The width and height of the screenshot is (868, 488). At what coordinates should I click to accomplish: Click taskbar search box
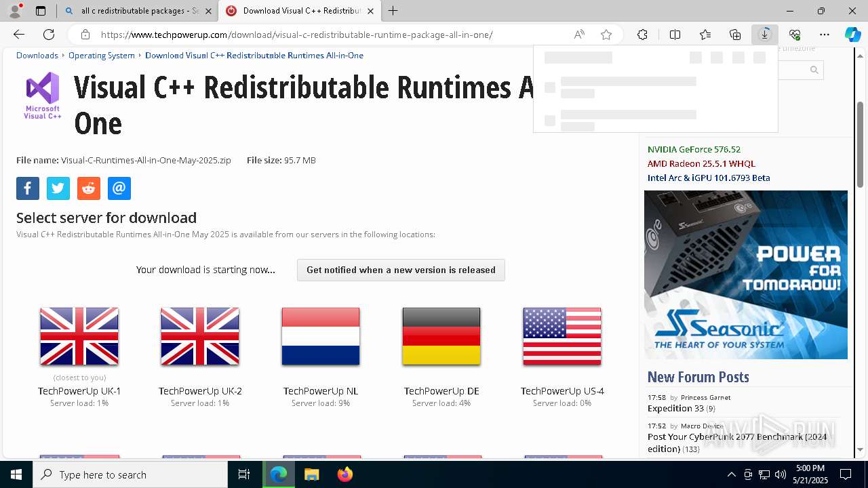tap(130, 474)
